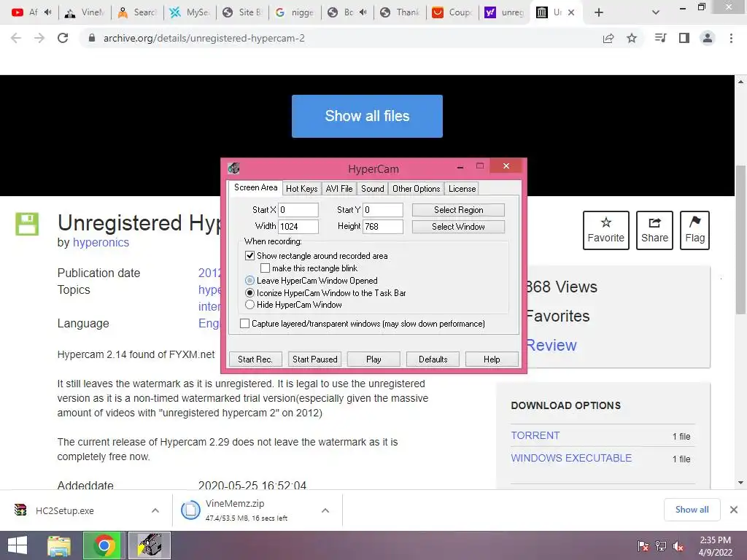
Task: Open a new browser tab
Action: [599, 12]
